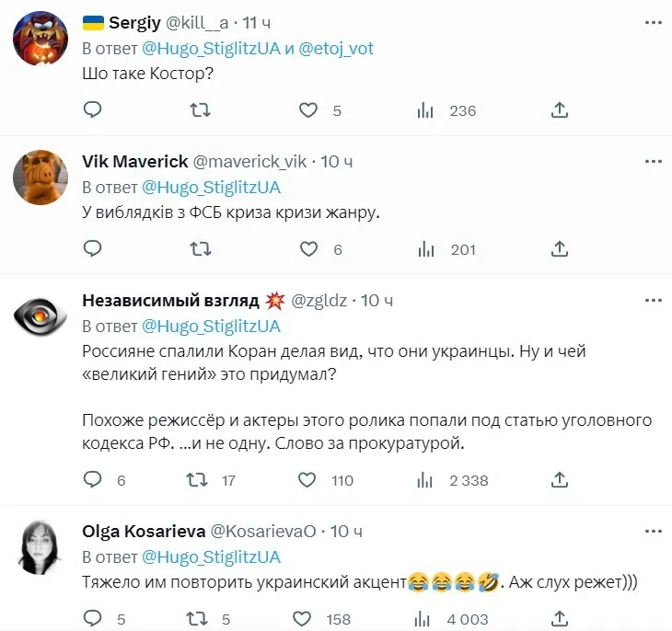Open the Независимый взгляд display name
The height and width of the screenshot is (631, 672).
coord(170,301)
